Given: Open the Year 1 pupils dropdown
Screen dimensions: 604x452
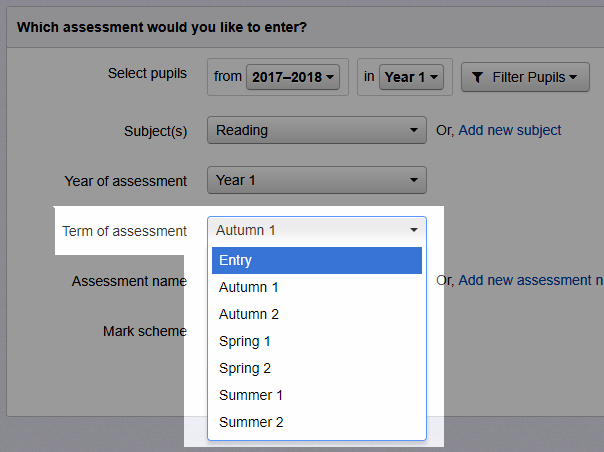Looking at the screenshot, I should click(x=411, y=77).
